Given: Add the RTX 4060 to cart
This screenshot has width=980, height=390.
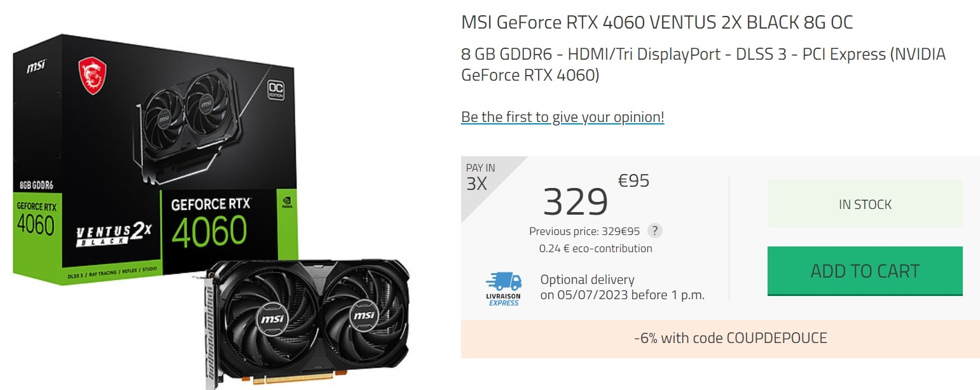Looking at the screenshot, I should (x=865, y=271).
